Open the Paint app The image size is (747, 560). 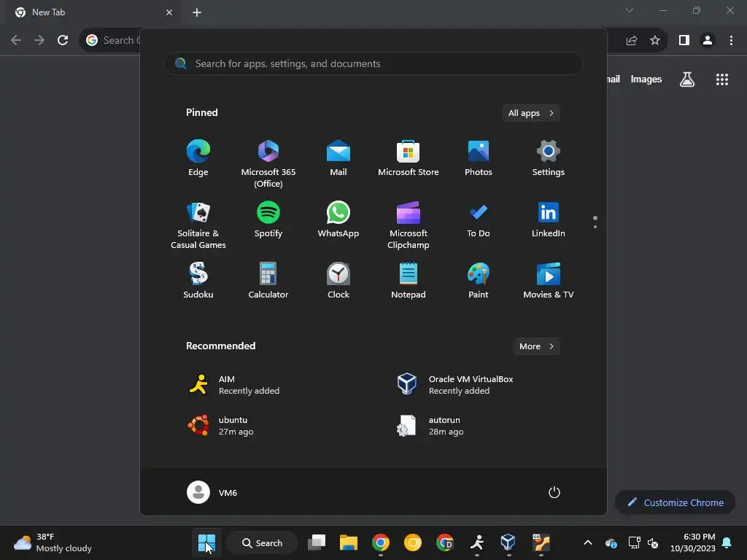(479, 281)
